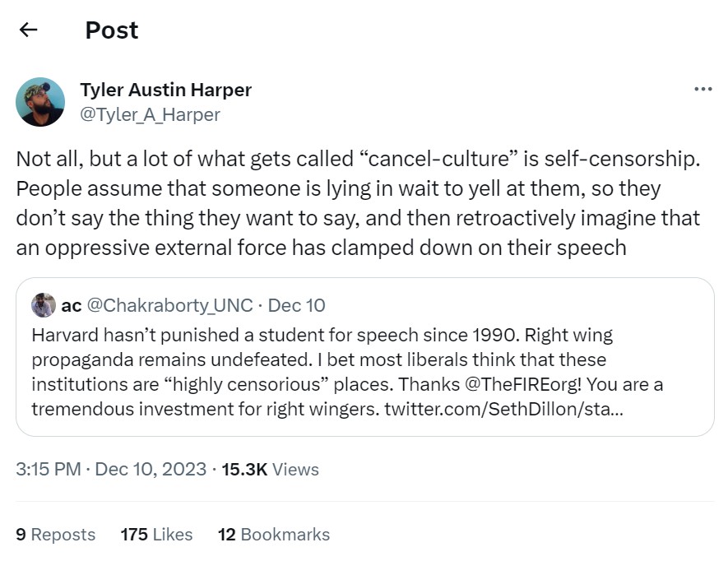Click the quoted user's small avatar
This screenshot has width=728, height=561.
coord(44,305)
